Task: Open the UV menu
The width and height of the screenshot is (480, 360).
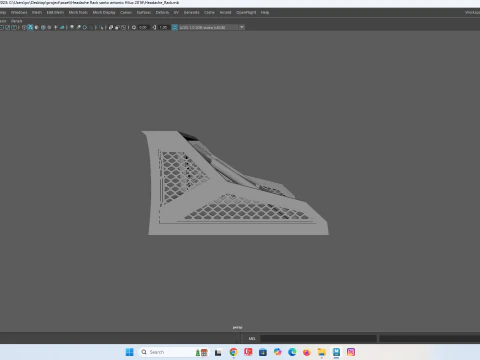Action: [x=176, y=12]
